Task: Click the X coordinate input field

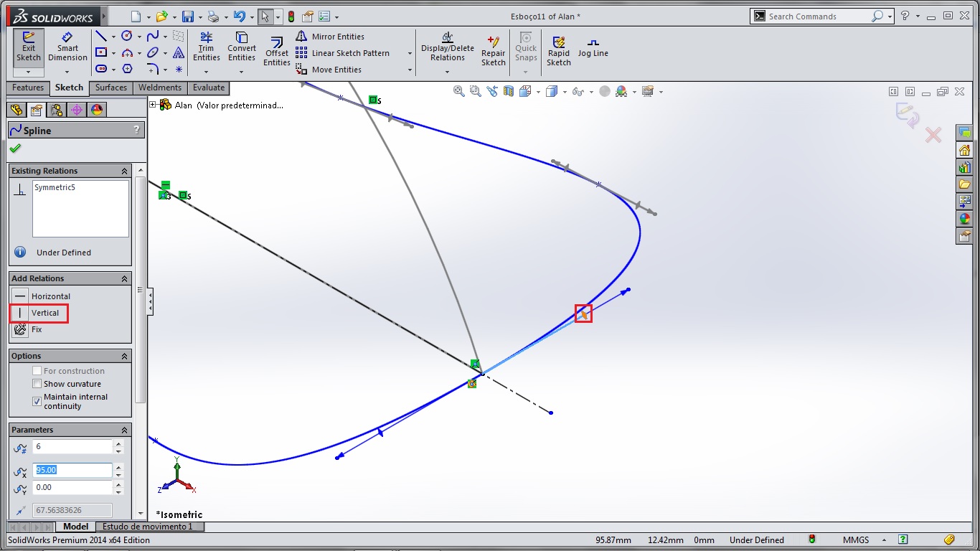Action: pos(72,470)
